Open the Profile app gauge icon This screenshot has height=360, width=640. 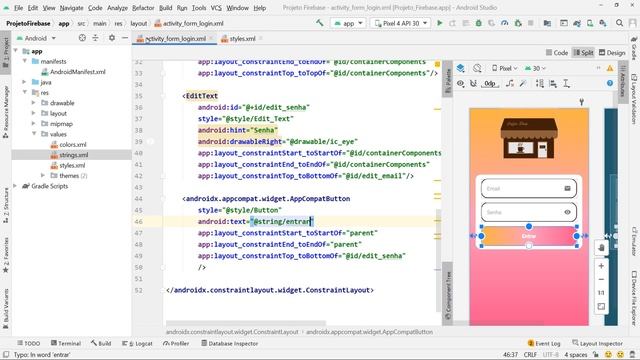[x=505, y=23]
